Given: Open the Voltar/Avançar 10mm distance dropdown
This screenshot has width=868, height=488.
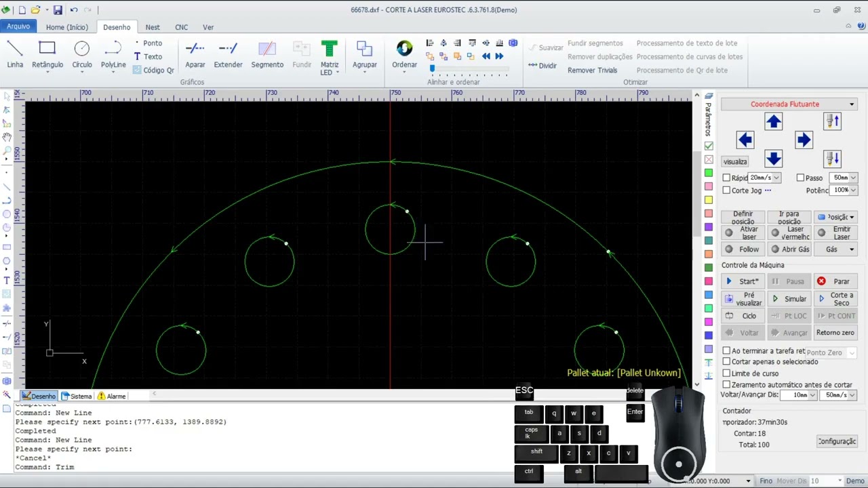Looking at the screenshot, I should click(x=814, y=395).
